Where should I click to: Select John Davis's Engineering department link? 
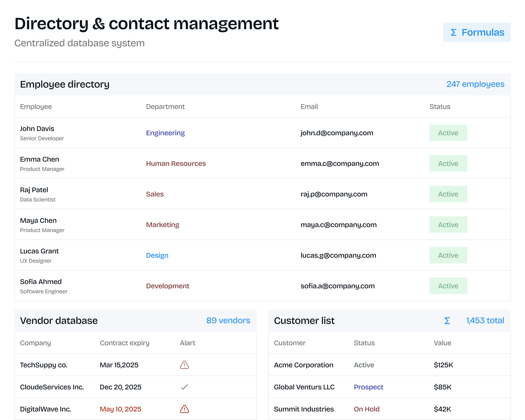(x=165, y=133)
